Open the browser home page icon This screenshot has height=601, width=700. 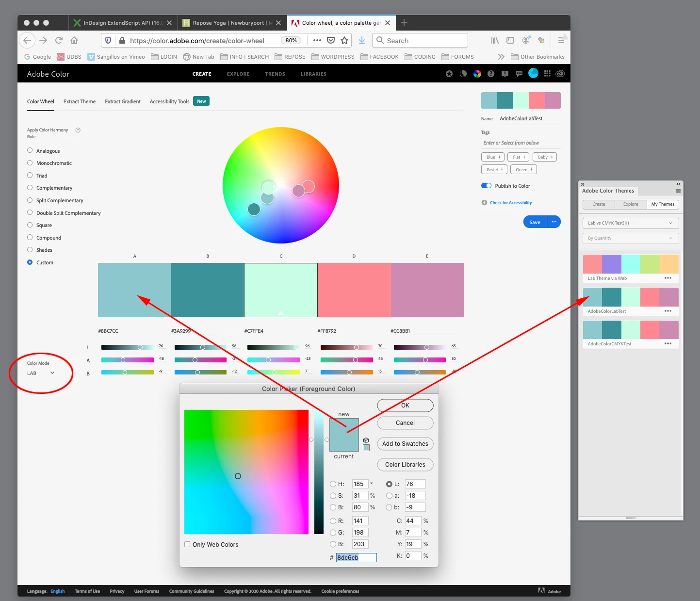pos(74,40)
